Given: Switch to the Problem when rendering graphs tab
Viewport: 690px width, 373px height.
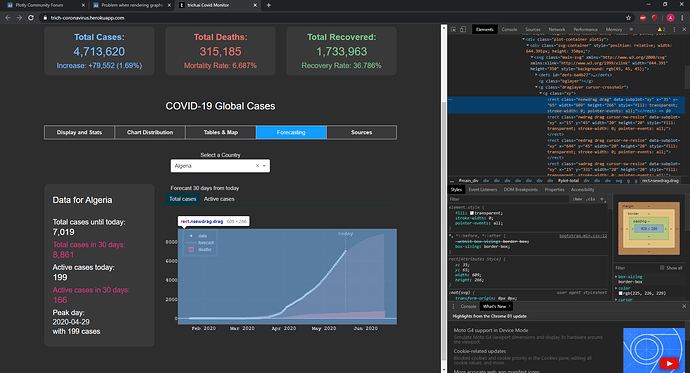Looking at the screenshot, I should 132,5.
